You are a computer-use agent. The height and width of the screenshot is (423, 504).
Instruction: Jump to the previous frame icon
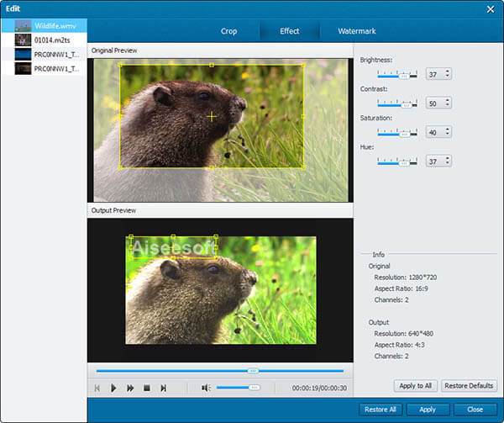pyautogui.click(x=97, y=388)
